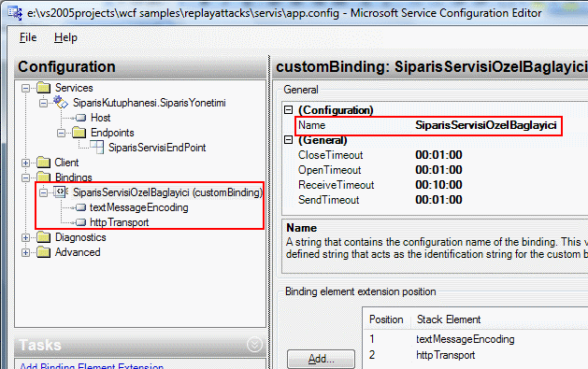Open the File menu

tap(28, 37)
